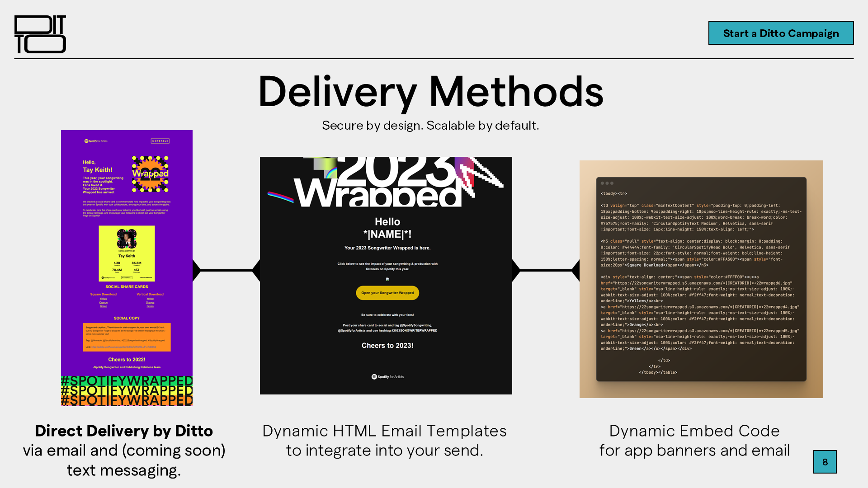The width and height of the screenshot is (868, 488).
Task: Click the broken image icon above yellow button
Action: (387, 279)
